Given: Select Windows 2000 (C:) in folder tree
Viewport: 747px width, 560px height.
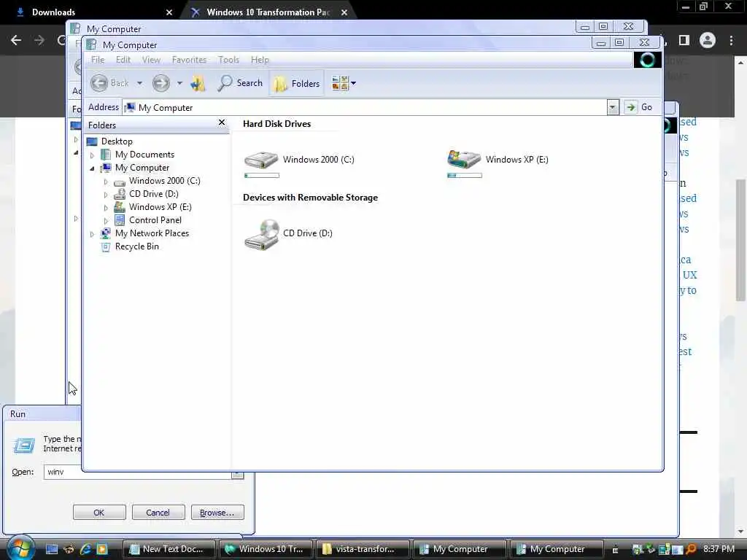Looking at the screenshot, I should coord(164,181).
